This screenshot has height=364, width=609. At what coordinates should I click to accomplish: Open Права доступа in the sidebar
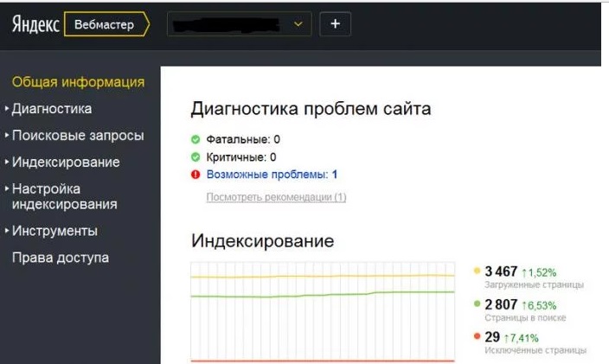click(61, 258)
